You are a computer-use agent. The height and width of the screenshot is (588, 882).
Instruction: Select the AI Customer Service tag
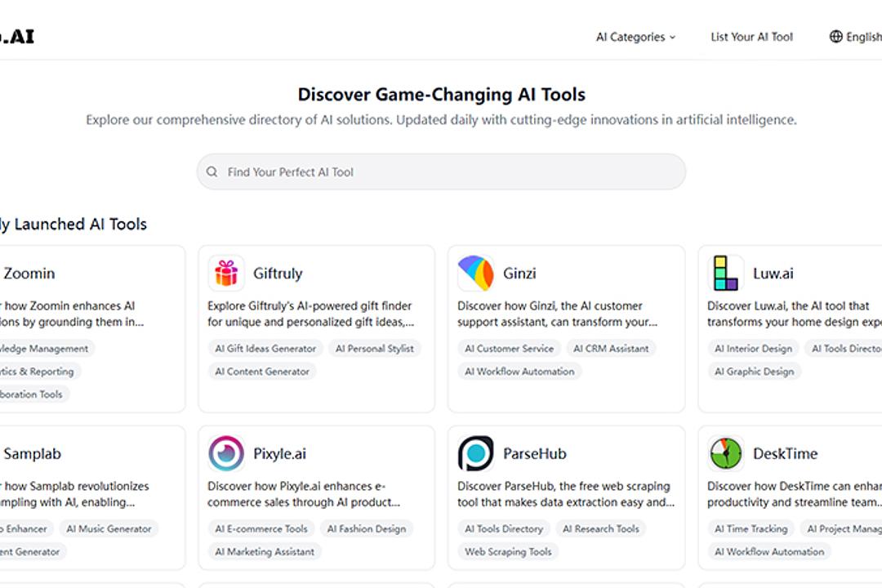click(510, 349)
